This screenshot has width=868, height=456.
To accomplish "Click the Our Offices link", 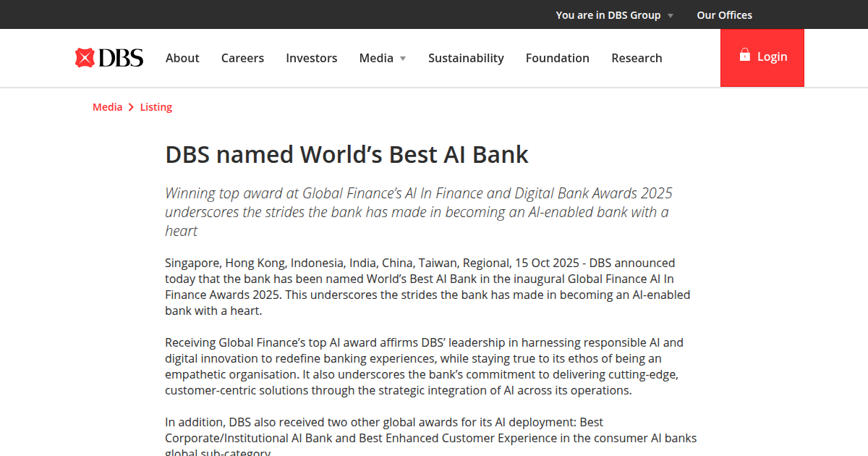I will 724,14.
